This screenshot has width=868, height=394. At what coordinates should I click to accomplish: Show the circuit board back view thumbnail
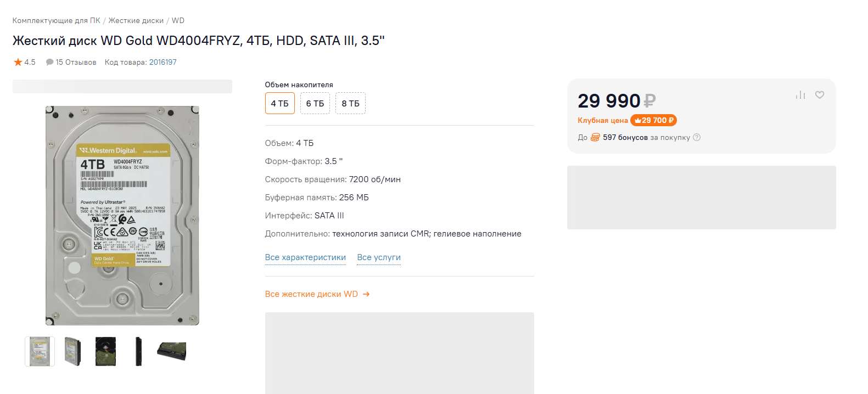tap(105, 351)
